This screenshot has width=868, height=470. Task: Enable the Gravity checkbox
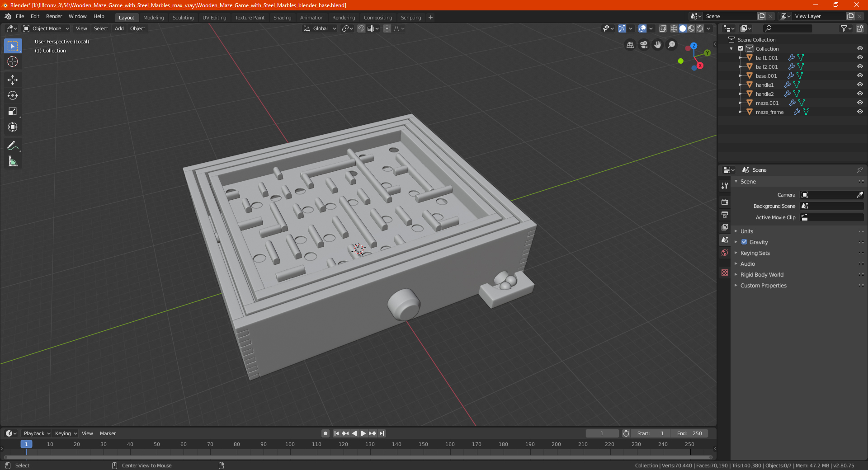(744, 242)
